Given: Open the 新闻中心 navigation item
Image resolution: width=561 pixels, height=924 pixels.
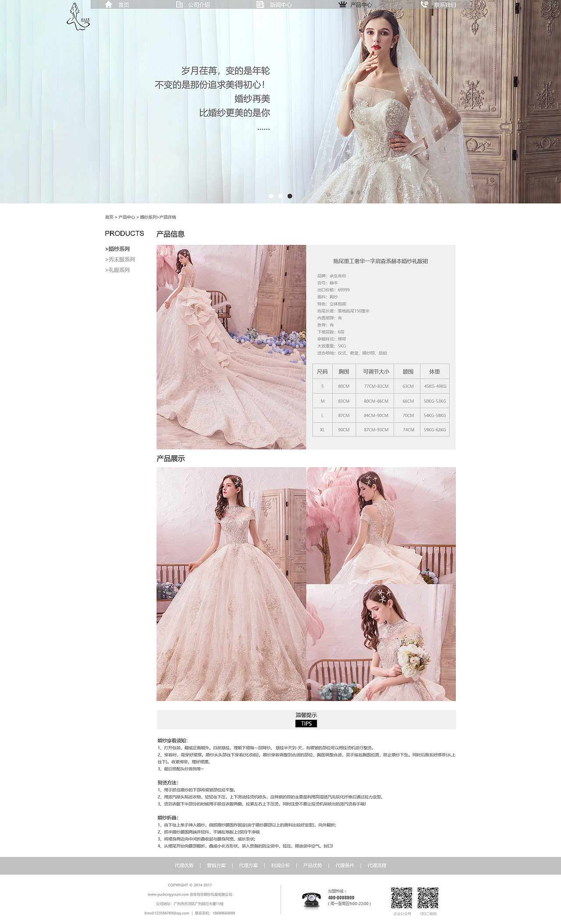Looking at the screenshot, I should [x=281, y=5].
